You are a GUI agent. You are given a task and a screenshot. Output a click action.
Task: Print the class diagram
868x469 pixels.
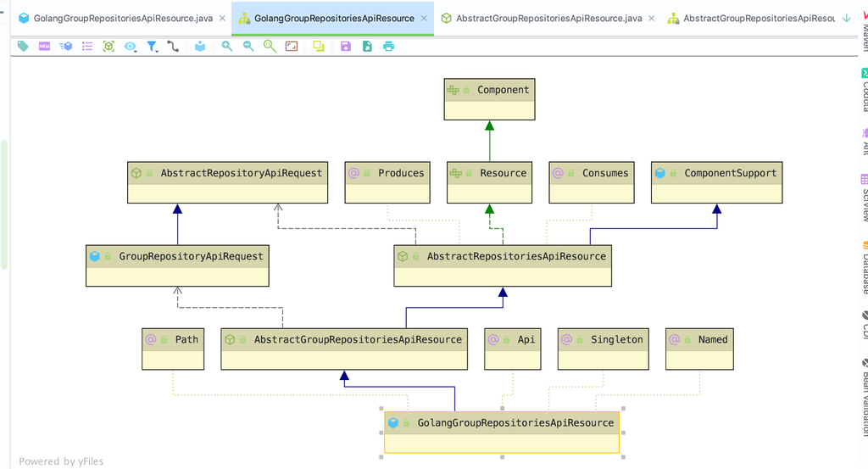[x=388, y=47]
